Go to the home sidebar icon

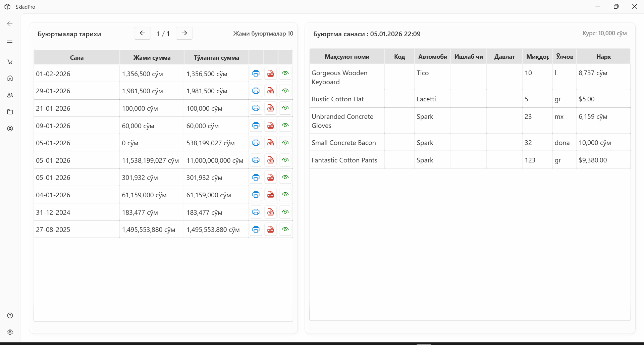click(10, 78)
